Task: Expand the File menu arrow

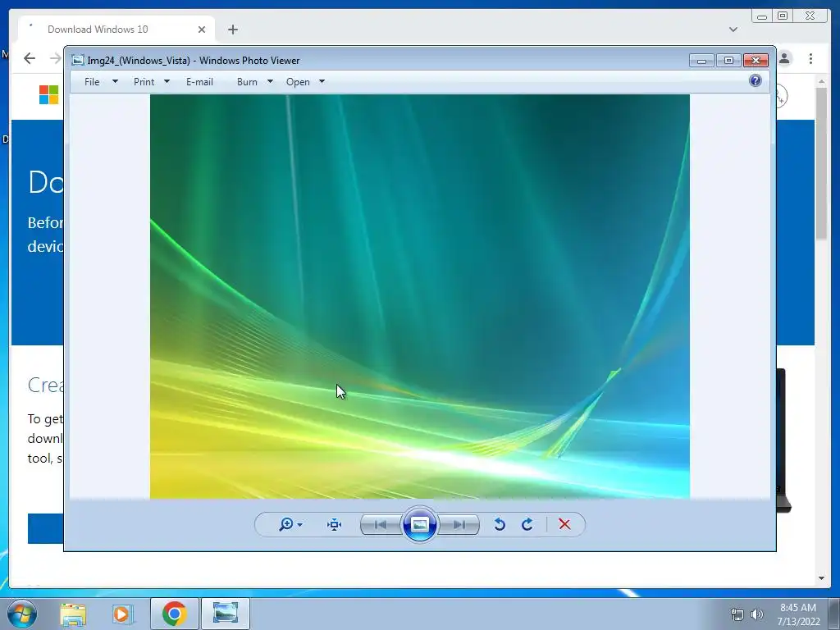Action: pos(115,81)
